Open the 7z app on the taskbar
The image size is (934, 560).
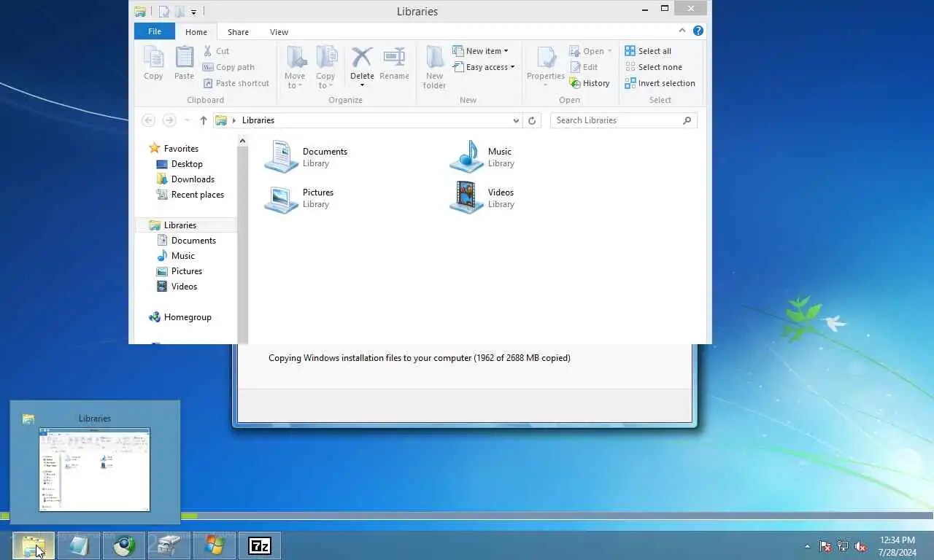(259, 545)
